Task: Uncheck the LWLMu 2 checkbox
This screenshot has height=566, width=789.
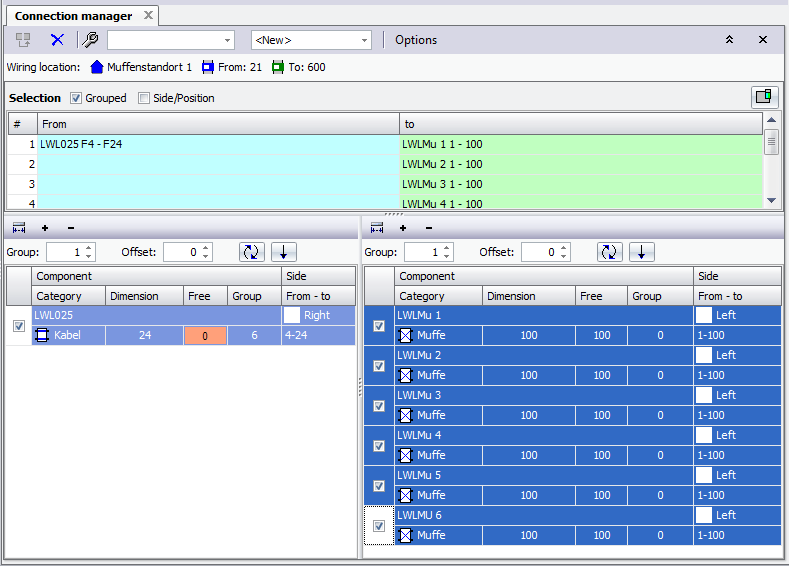Action: 379,366
